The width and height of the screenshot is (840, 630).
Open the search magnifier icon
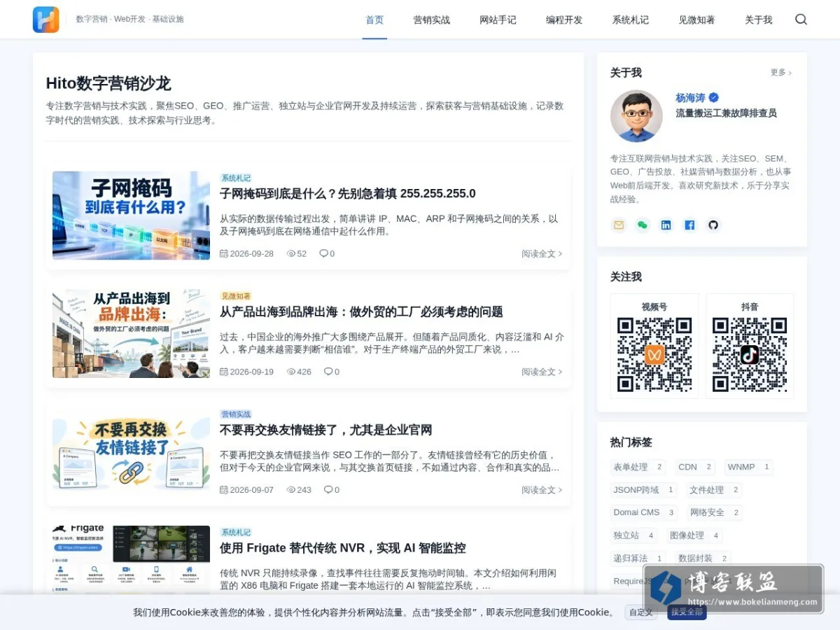coord(801,20)
